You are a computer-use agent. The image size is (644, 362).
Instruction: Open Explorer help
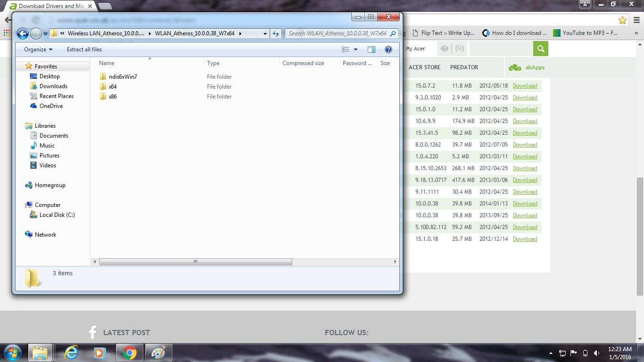click(388, 49)
